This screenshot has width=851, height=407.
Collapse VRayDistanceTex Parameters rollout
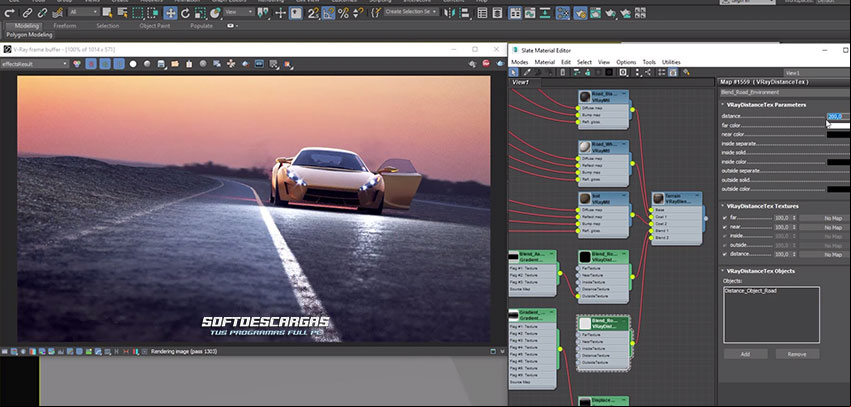coord(723,105)
